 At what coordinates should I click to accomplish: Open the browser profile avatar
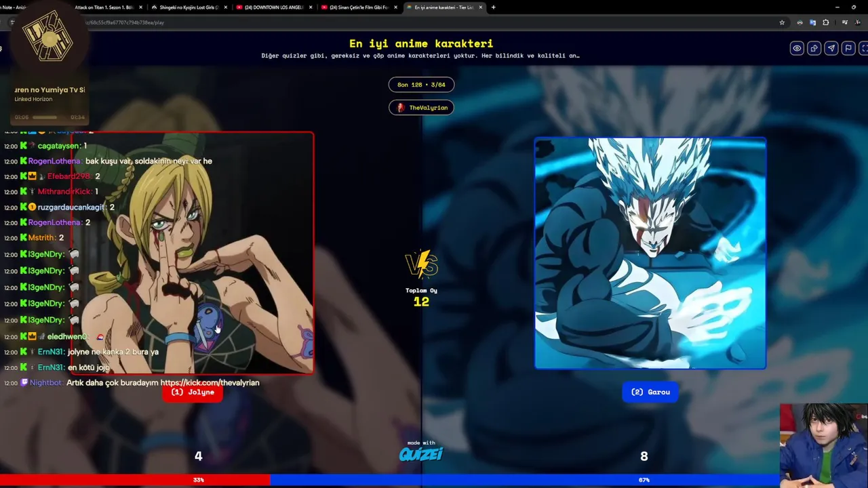(859, 22)
